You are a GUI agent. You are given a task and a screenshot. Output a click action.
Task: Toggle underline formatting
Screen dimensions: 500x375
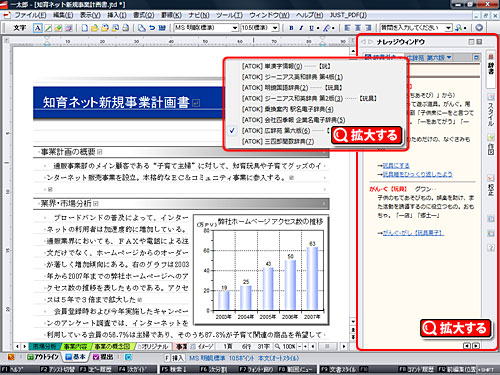pos(311,28)
